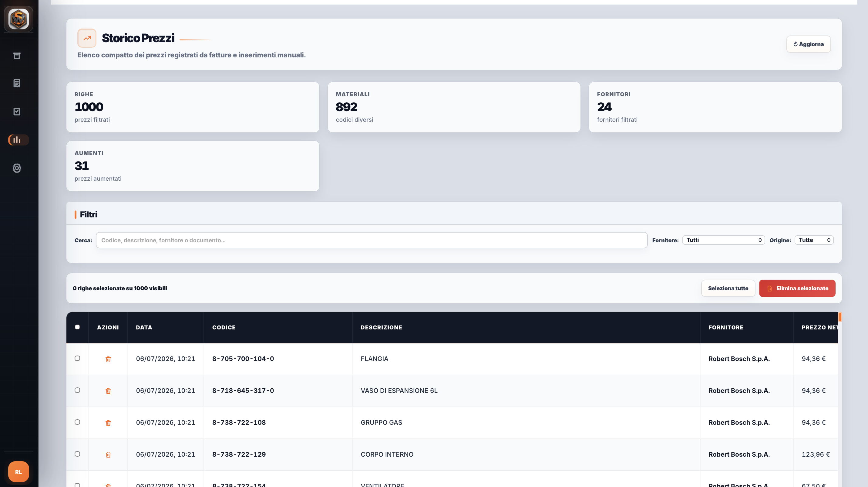Image resolution: width=868 pixels, height=487 pixels.
Task: Click trash icon for CORPO INTERNO row
Action: tap(108, 455)
